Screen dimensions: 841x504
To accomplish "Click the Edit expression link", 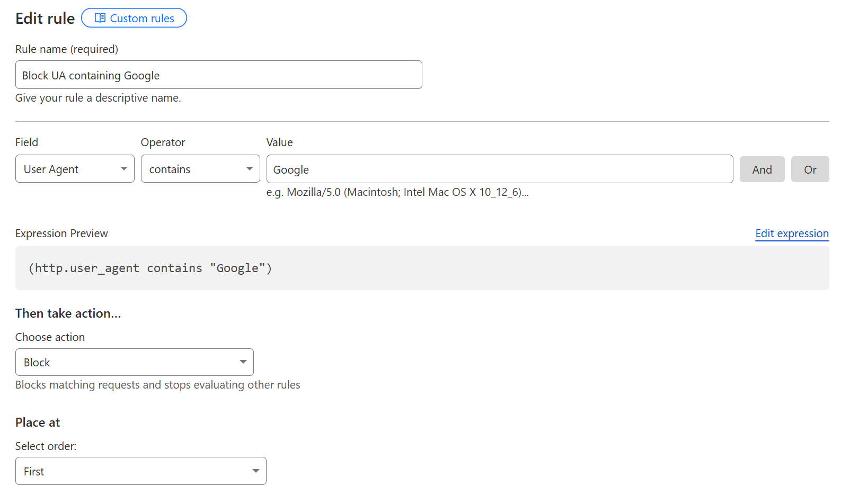I will (x=791, y=233).
